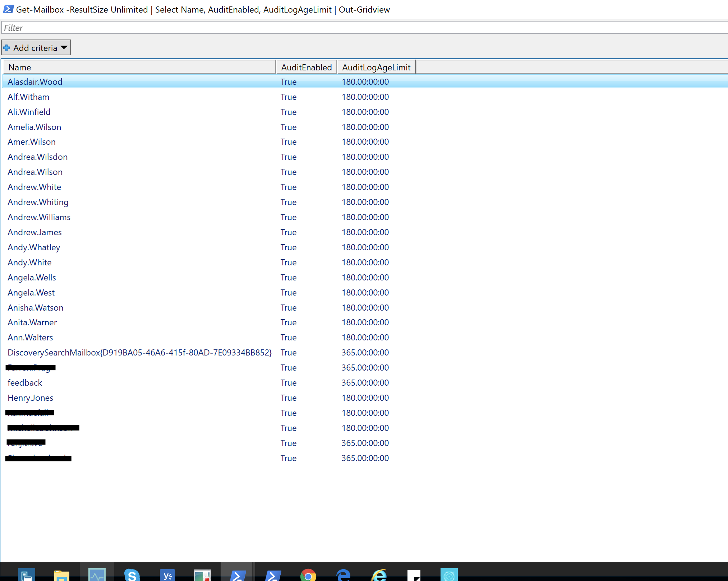Click the blue plus icon beside Add criteria
The image size is (728, 581).
pyautogui.click(x=7, y=48)
